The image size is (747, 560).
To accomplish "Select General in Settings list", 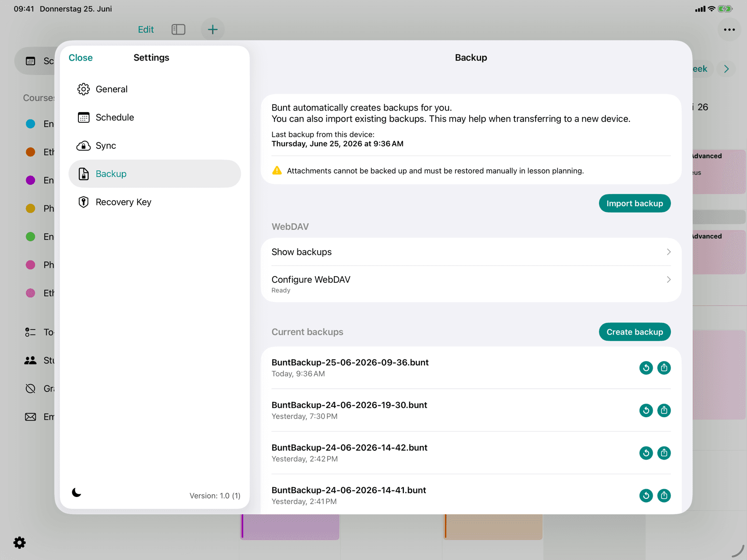I will pos(155,89).
